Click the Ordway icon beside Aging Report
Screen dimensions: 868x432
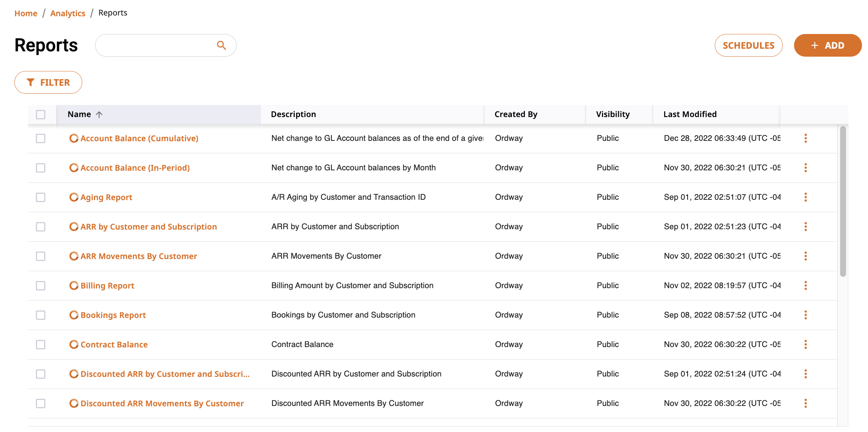tap(74, 197)
